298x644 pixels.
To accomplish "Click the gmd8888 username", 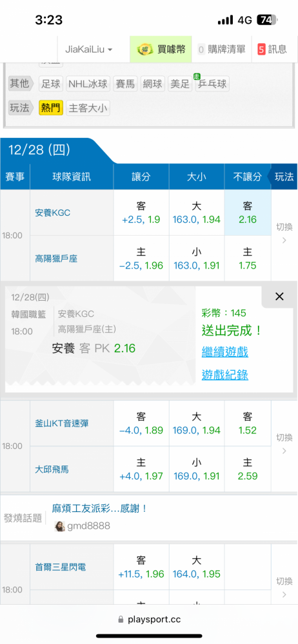I will [89, 527].
